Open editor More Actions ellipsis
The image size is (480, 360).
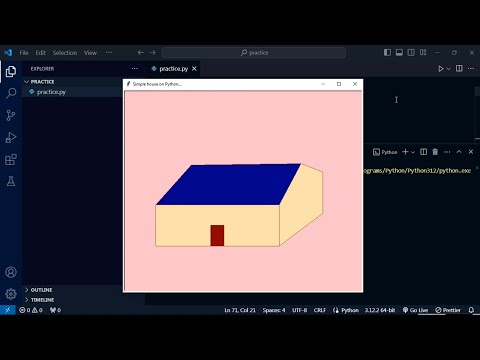click(x=471, y=68)
